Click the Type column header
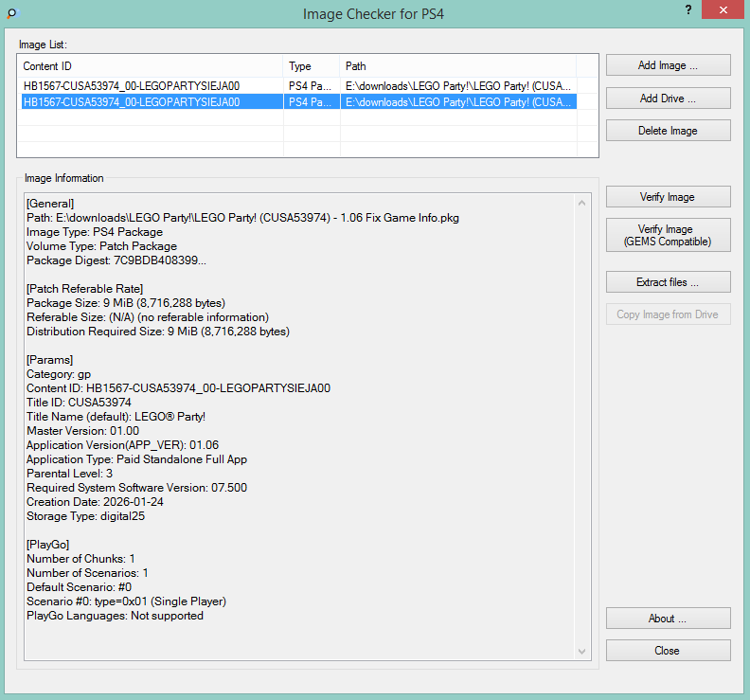Viewport: 750px width, 700px height. pos(312,66)
